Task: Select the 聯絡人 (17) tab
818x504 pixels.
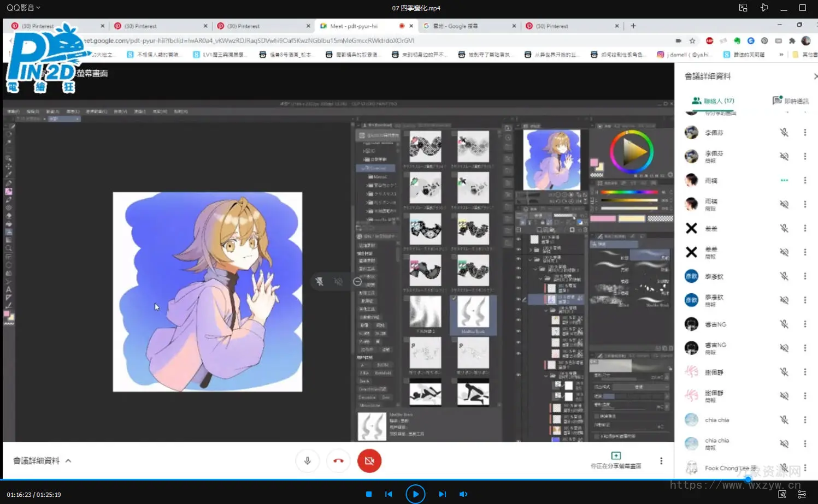Action: click(713, 101)
